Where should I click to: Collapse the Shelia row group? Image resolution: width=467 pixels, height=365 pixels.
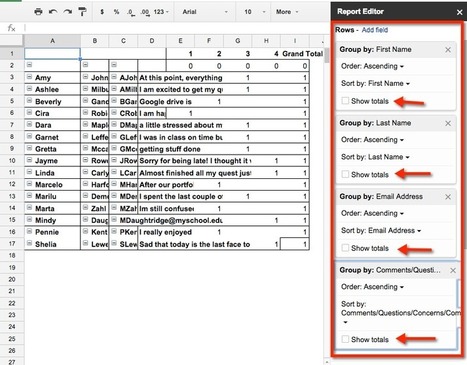[x=29, y=243]
